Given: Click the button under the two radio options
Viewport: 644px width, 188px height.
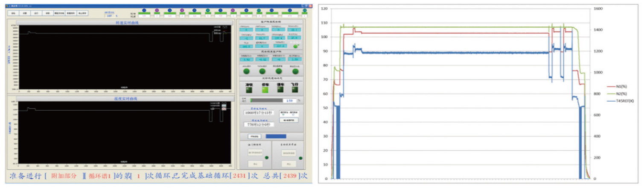Looking at the screenshot, I should 288,120.
